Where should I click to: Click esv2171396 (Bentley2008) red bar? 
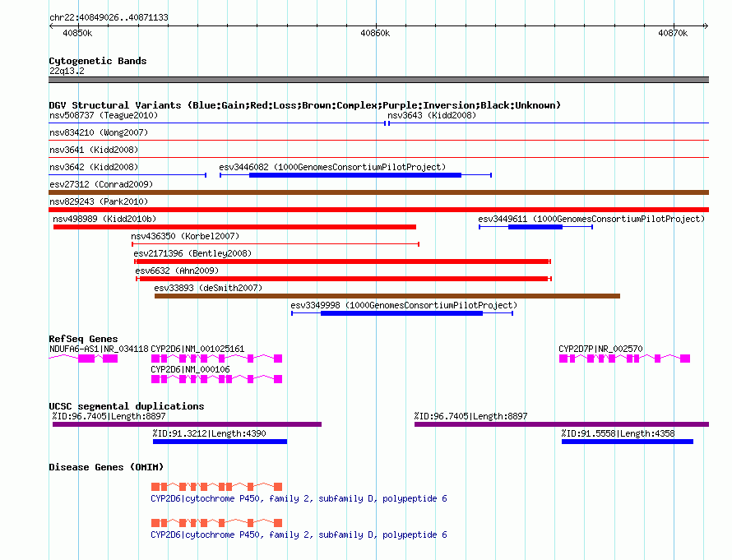(343, 261)
